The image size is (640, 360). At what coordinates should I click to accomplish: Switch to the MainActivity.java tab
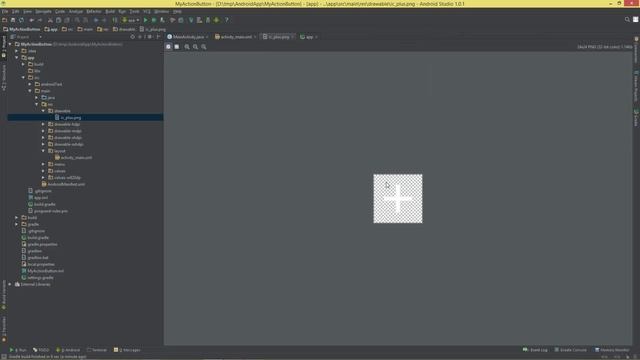(x=187, y=37)
